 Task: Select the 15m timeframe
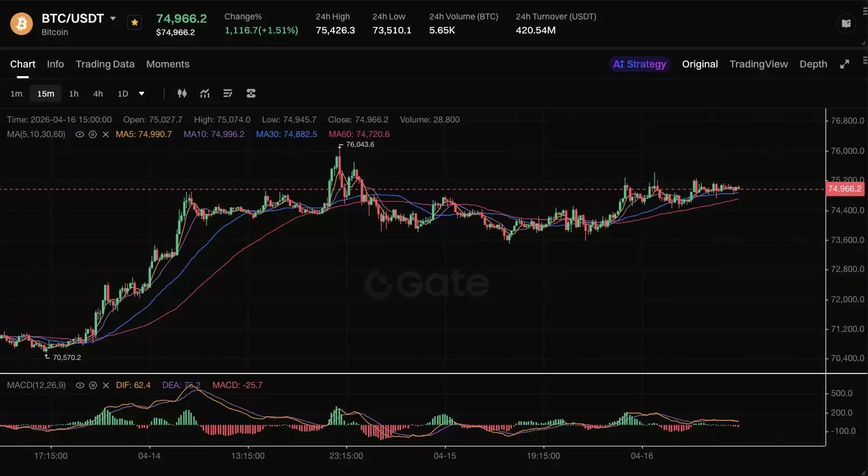[x=46, y=93]
